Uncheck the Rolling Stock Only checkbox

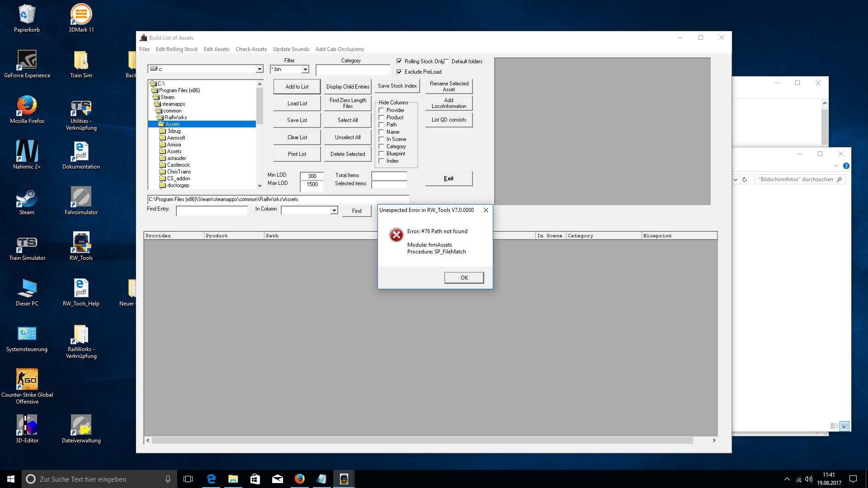(x=399, y=61)
